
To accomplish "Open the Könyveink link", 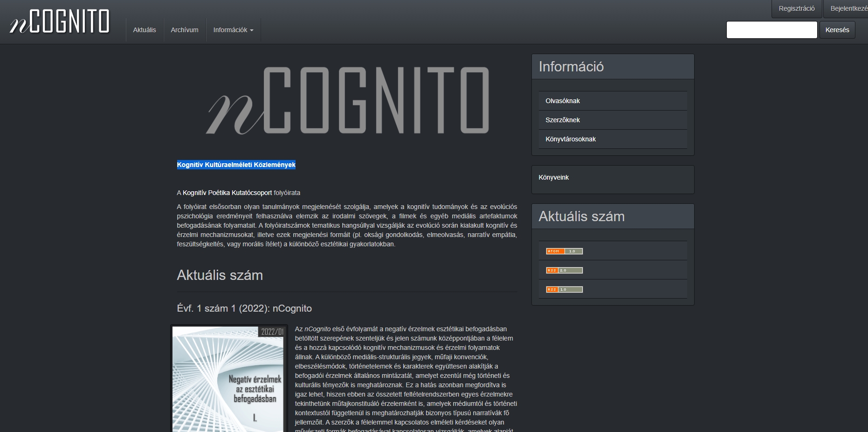I will (x=553, y=177).
